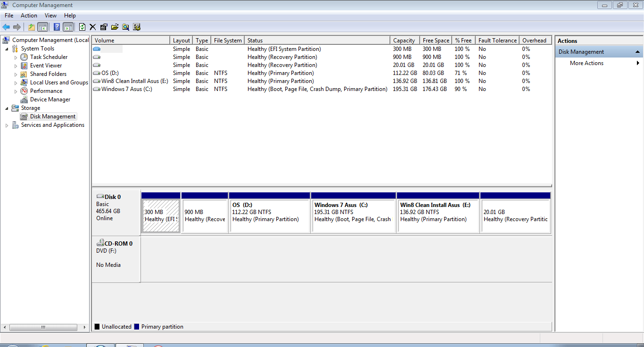The height and width of the screenshot is (347, 644).
Task: Click the drive icon of OS (D:) row
Action: [x=97, y=73]
